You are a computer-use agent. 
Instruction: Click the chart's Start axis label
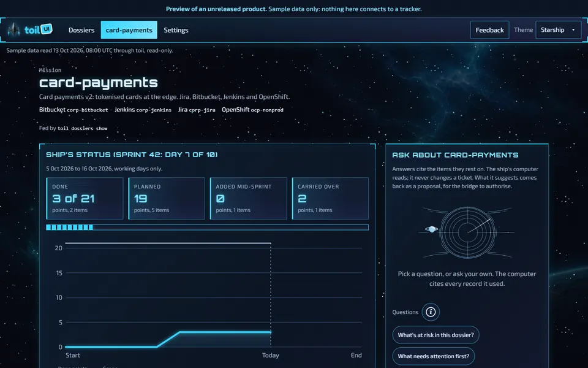click(x=73, y=355)
